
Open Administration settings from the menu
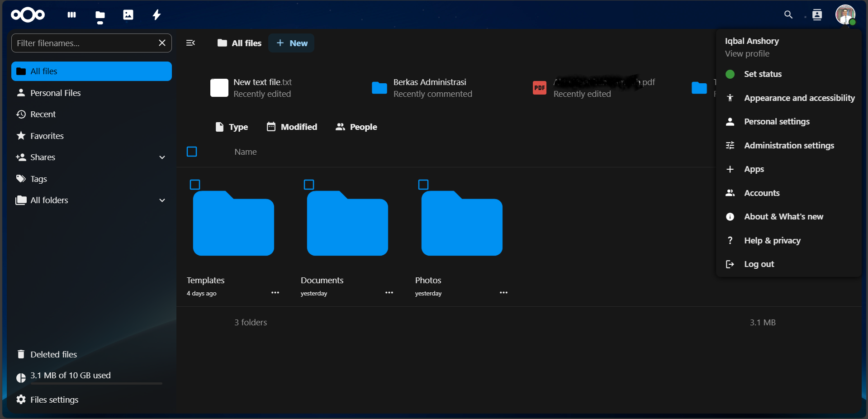[789, 145]
